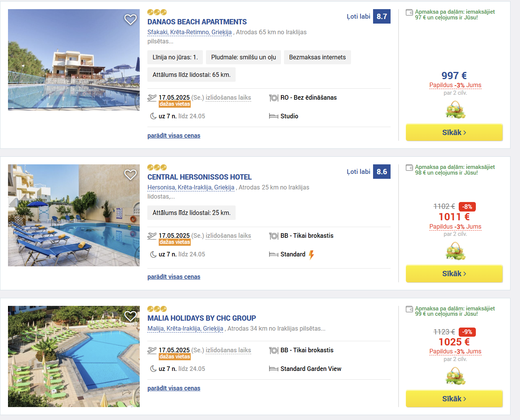Viewport: 520px width, 420px height.
Task: Click meal plate icon beside BB for Malia Holidays
Action: (273, 350)
